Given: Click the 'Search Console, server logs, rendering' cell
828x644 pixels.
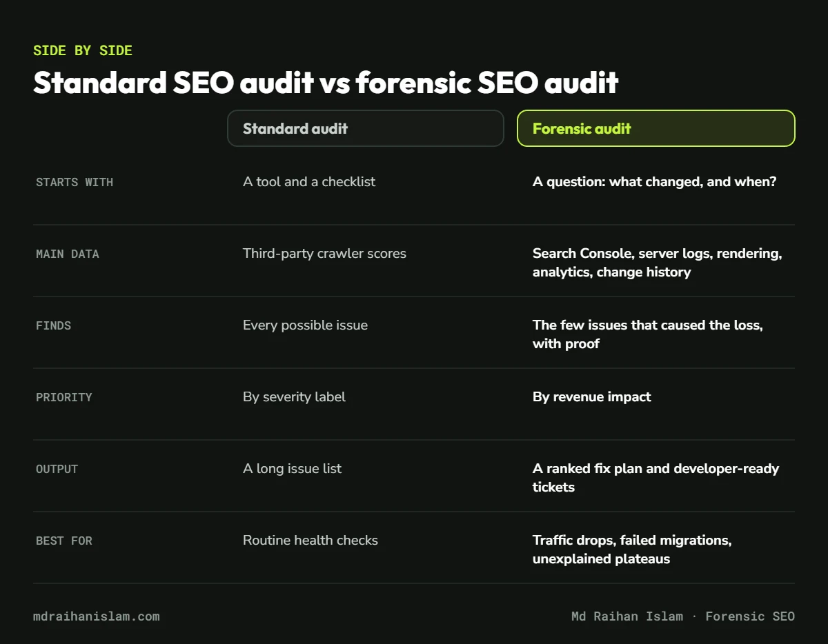Looking at the screenshot, I should (x=658, y=263).
